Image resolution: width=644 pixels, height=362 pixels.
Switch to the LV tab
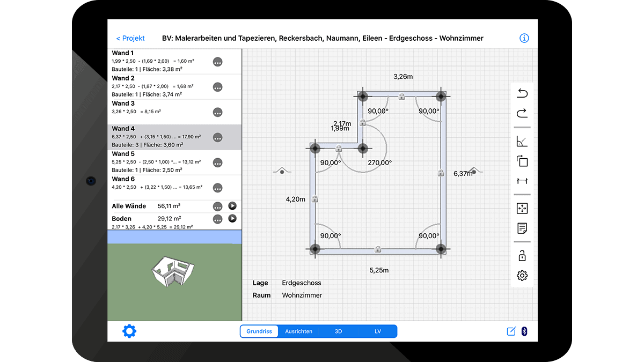click(x=378, y=331)
